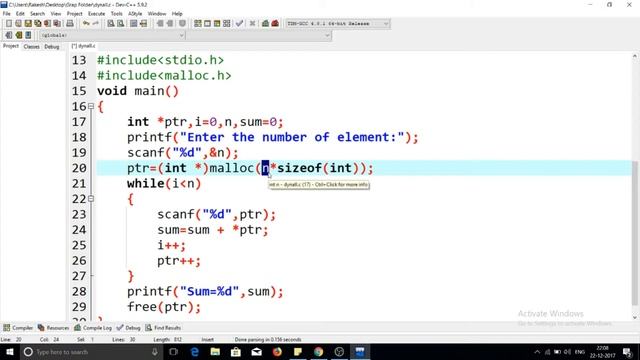The height and width of the screenshot is (360, 640).
Task: Open the AStyle menu
Action: pos(135,13)
